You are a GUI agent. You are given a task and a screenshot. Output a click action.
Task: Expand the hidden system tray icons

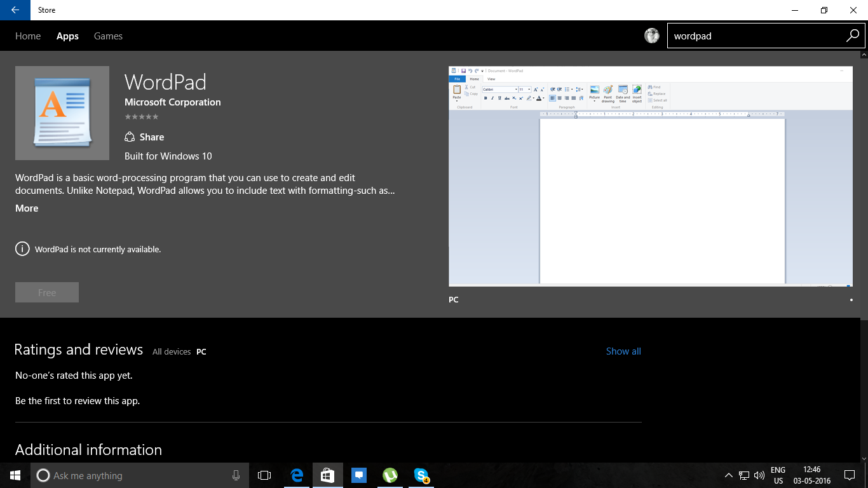729,475
